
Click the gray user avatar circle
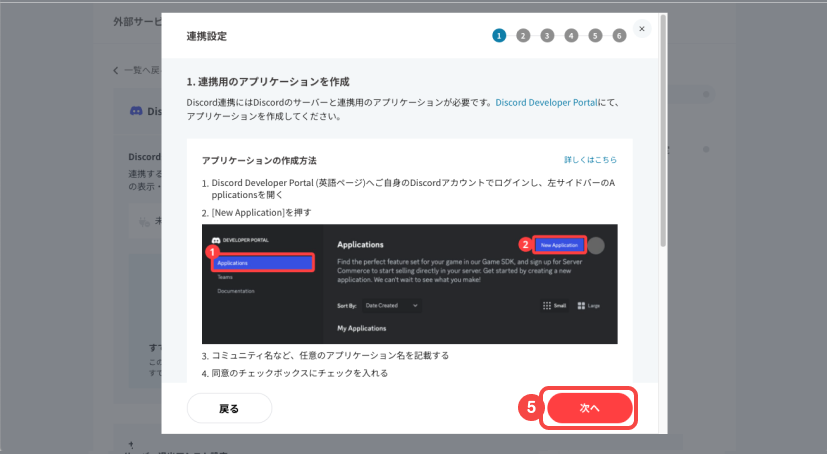pyautogui.click(x=596, y=246)
